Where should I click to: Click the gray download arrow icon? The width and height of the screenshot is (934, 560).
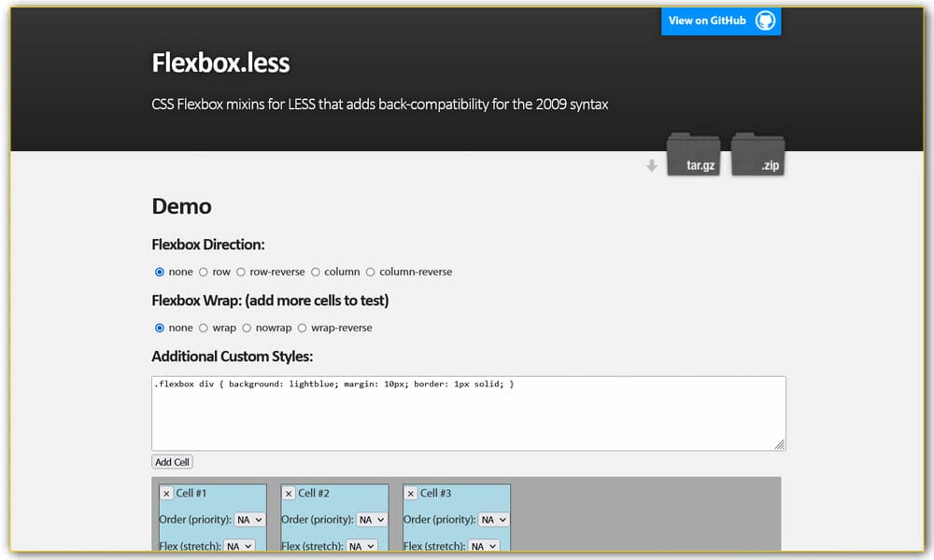pos(651,163)
